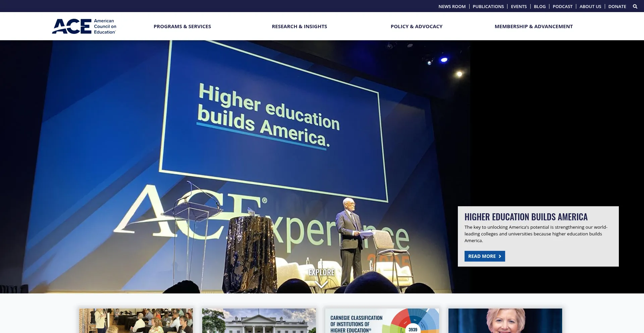Click the Explore down-chevron arrow
Viewport: 644px width, 333px height.
pos(321,285)
